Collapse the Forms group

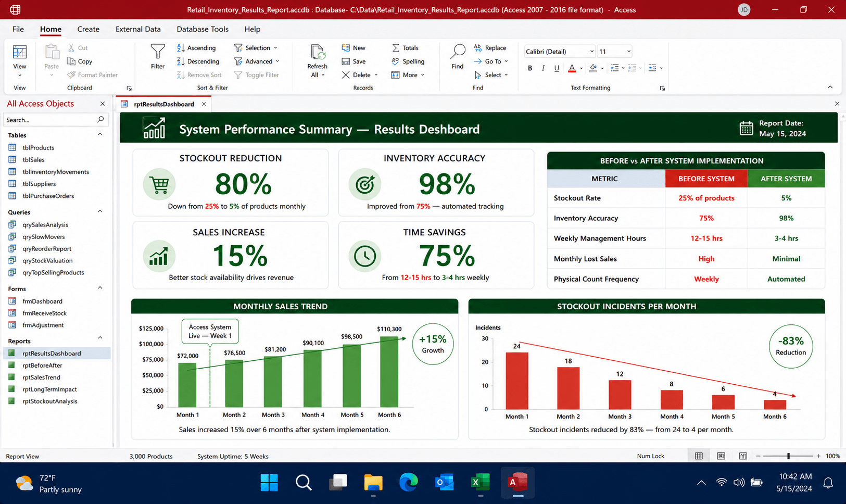point(100,288)
